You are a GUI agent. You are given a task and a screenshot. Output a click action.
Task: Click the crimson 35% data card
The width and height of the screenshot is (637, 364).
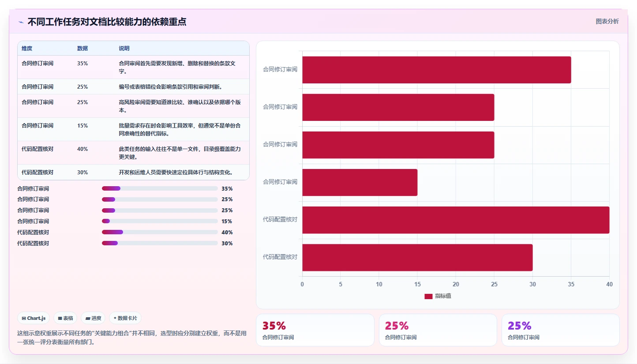(315, 330)
